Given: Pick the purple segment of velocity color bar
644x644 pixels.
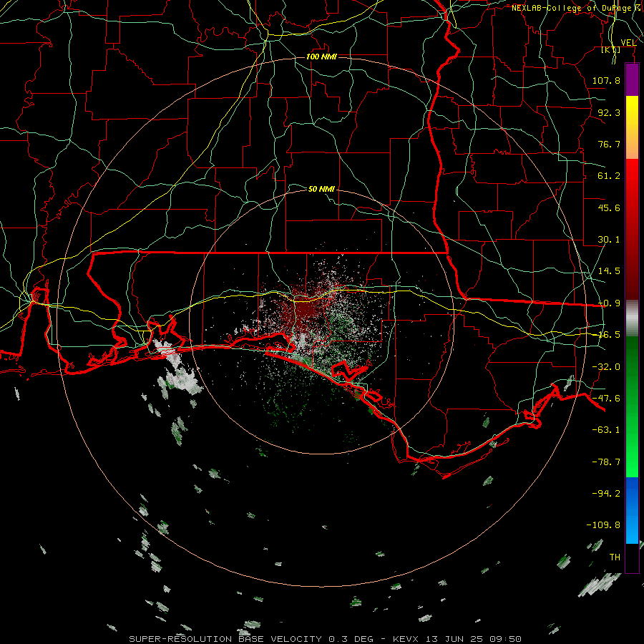Looking at the screenshot, I should point(632,79).
